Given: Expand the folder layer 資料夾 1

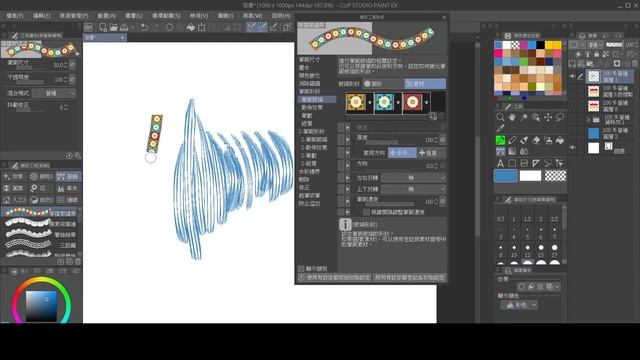Looking at the screenshot, I should pyautogui.click(x=589, y=120).
